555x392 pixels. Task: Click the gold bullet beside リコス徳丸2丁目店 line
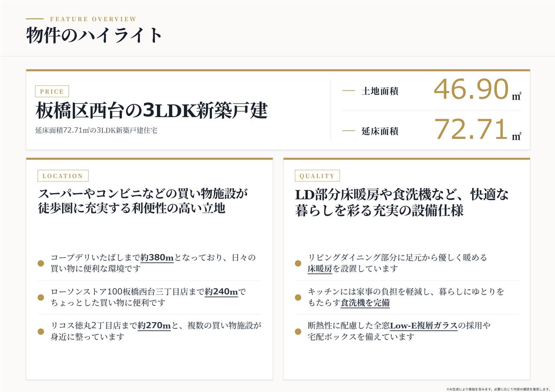[x=41, y=331]
